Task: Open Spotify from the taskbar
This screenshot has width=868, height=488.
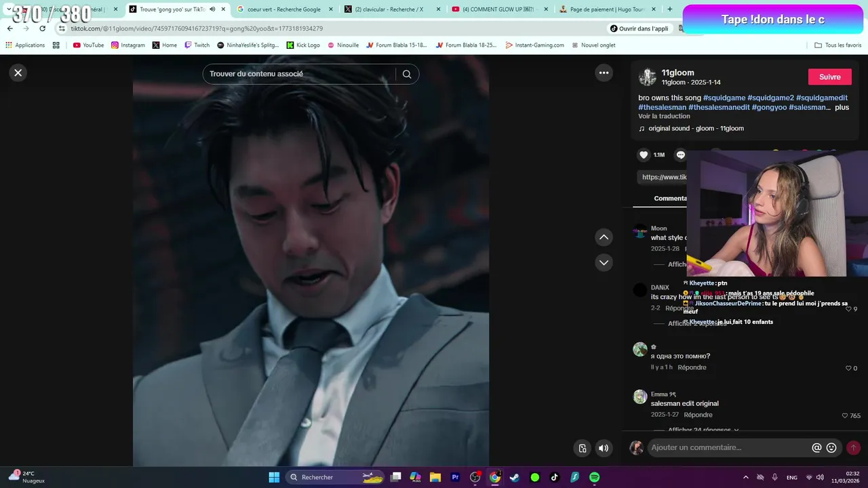Action: pyautogui.click(x=594, y=477)
